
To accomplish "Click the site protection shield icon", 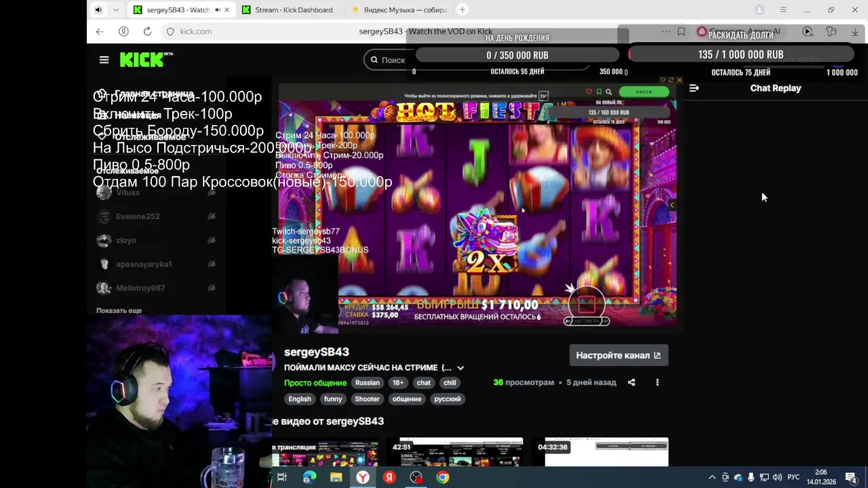I will pyautogui.click(x=170, y=31).
